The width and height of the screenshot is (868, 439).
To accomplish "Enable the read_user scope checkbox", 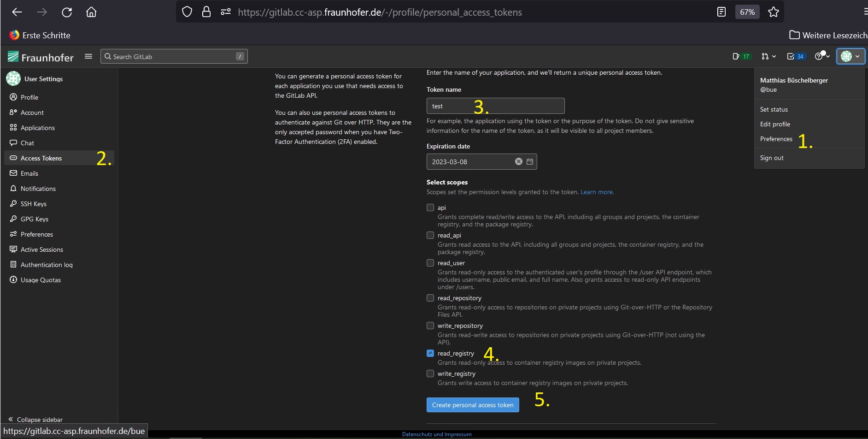I will (x=430, y=263).
